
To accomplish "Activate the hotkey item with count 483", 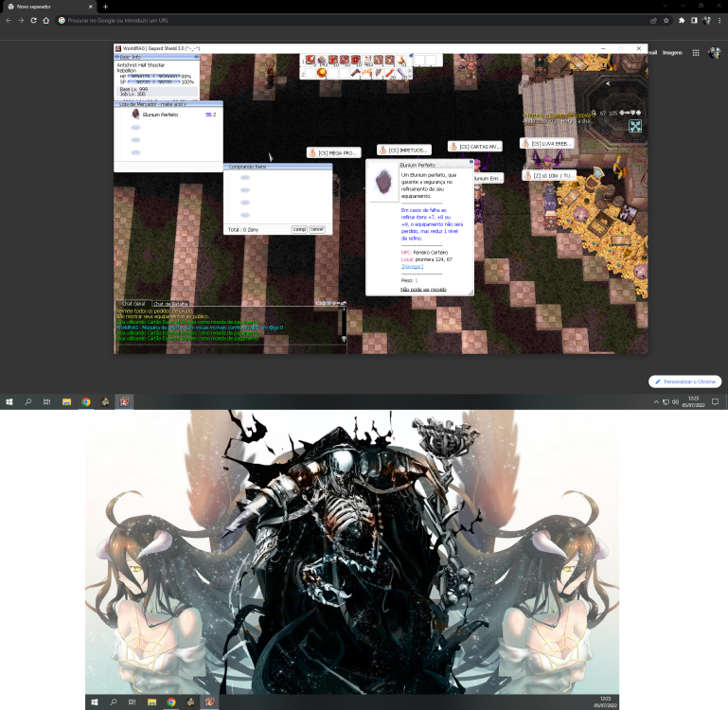I will pyautogui.click(x=367, y=61).
